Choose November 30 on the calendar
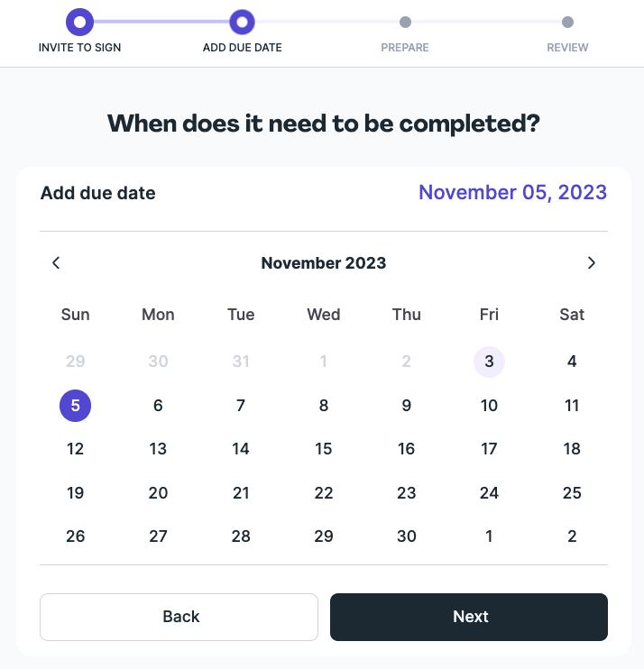644x669 pixels. pyautogui.click(x=407, y=536)
